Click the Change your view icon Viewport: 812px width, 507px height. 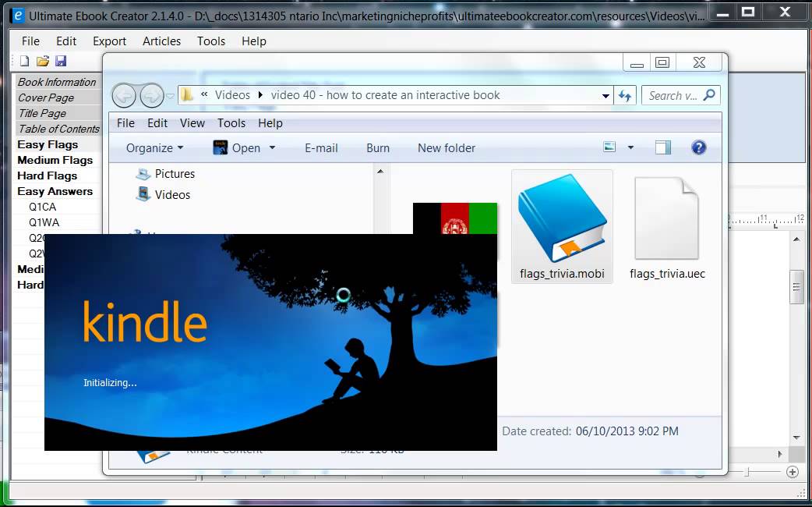[609, 147]
